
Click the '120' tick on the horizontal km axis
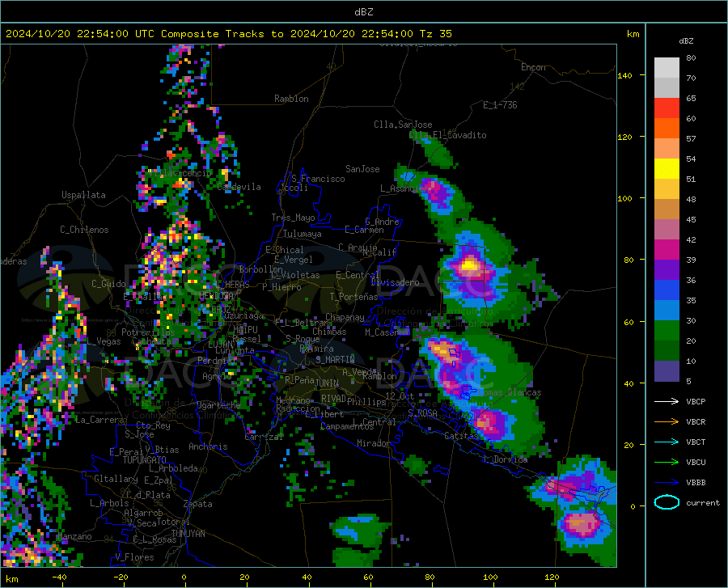click(552, 577)
